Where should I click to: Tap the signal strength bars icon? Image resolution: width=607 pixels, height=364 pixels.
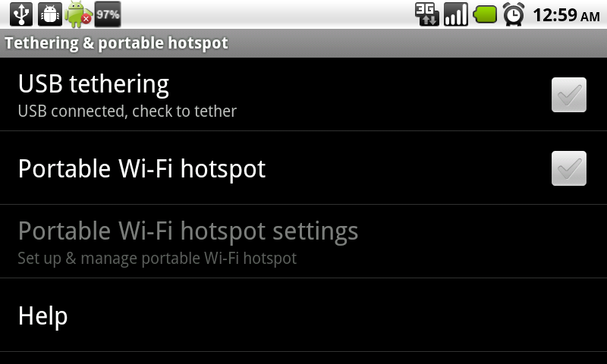pyautogui.click(x=456, y=14)
